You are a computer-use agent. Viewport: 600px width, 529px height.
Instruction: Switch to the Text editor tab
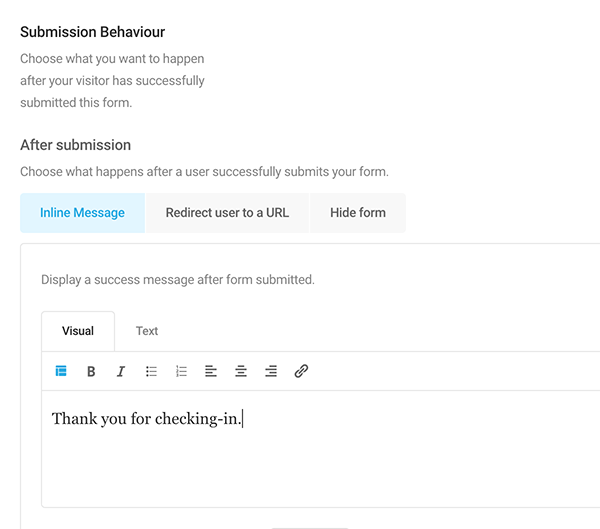coord(147,331)
